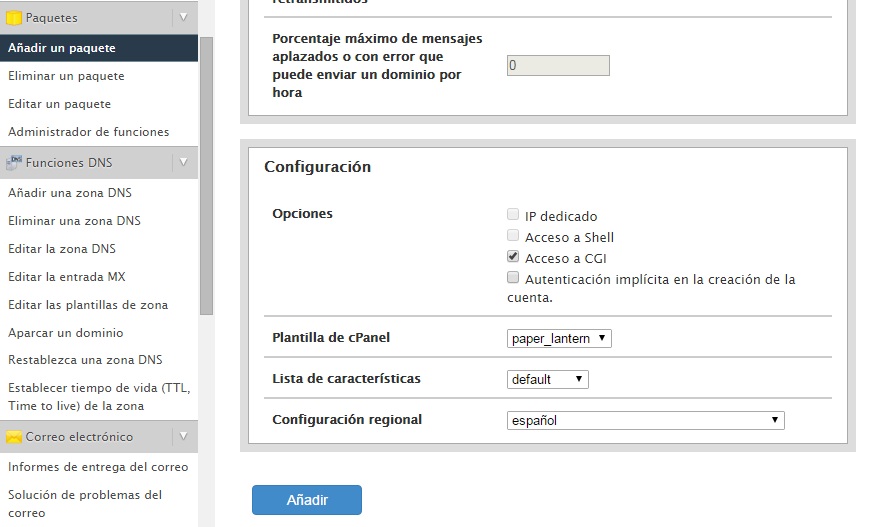
Task: Open Eliminar un paquete in sidebar
Action: [x=66, y=76]
